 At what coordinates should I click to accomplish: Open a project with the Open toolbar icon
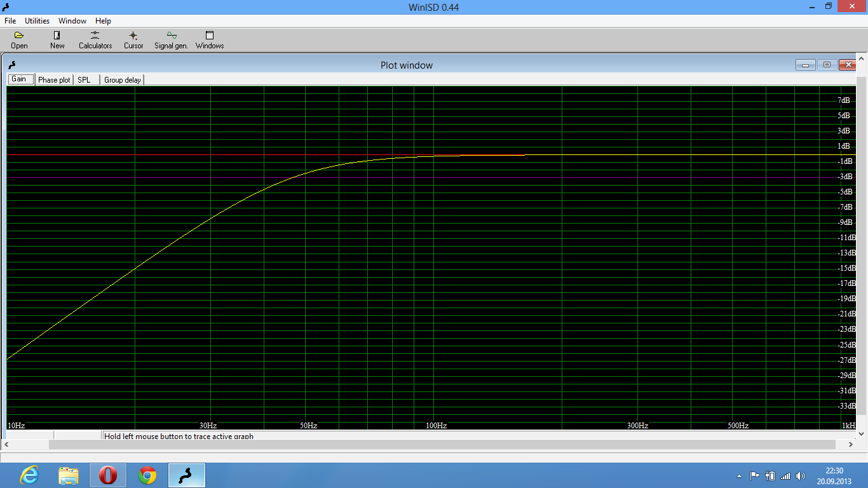[19, 40]
